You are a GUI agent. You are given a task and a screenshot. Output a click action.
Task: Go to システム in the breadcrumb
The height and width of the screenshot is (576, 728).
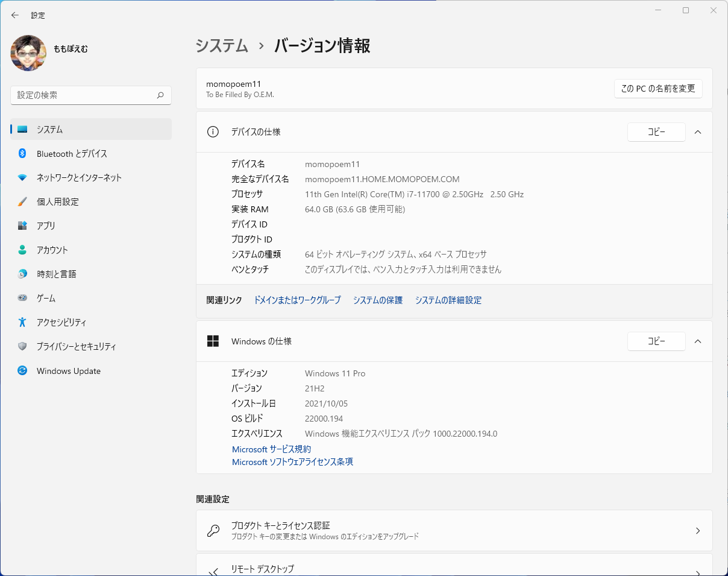(x=222, y=46)
